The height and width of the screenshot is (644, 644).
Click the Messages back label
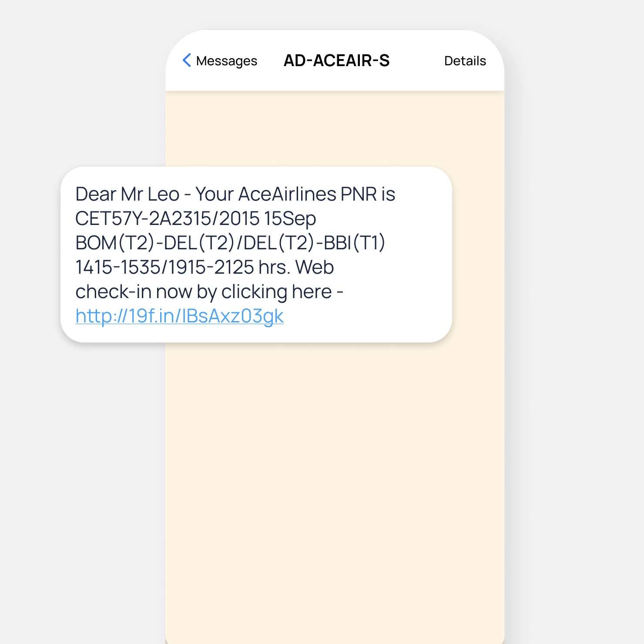coord(227,61)
